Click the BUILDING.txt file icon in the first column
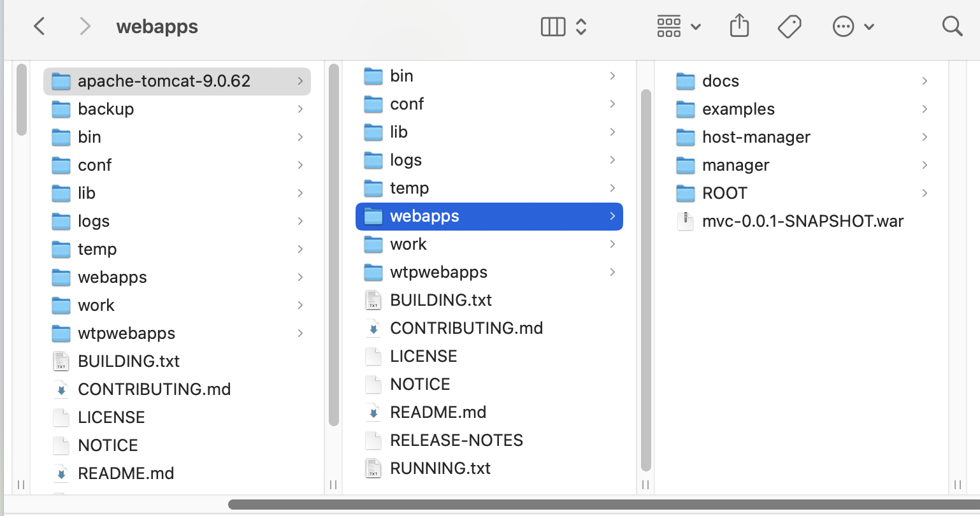 click(61, 361)
